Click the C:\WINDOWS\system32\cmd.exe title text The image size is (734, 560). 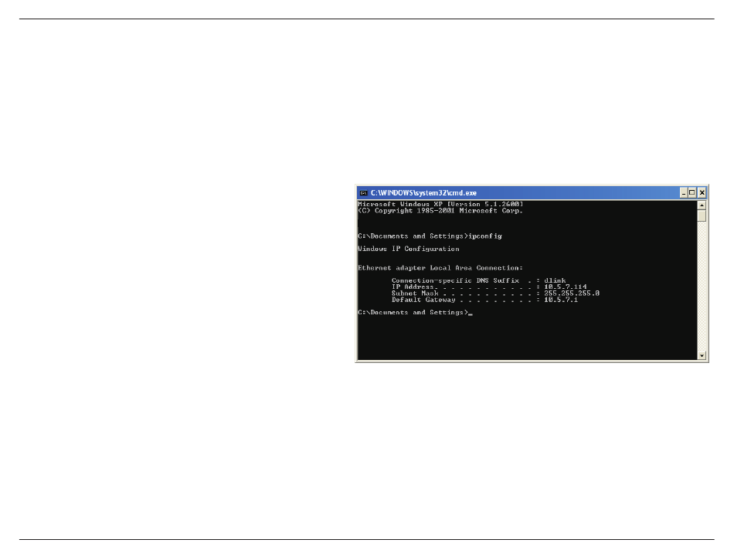pos(423,193)
